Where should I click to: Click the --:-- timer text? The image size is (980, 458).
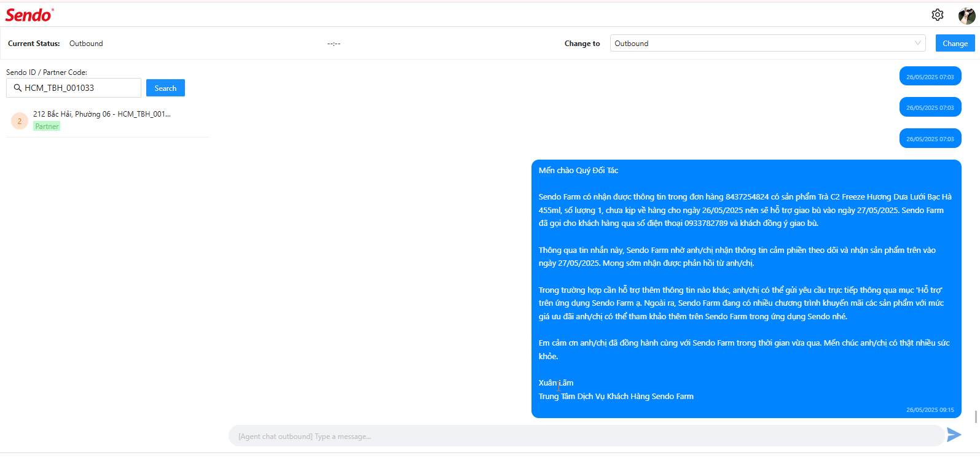click(x=334, y=44)
